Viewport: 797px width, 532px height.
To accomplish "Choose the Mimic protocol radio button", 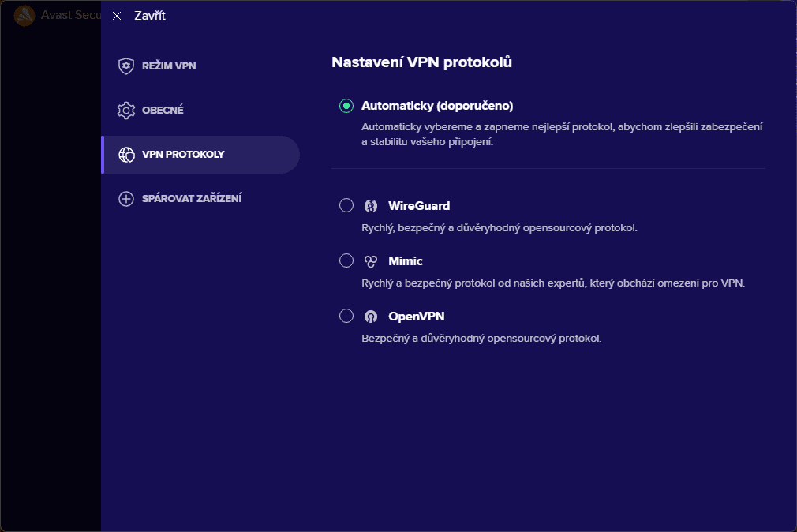I will point(346,261).
